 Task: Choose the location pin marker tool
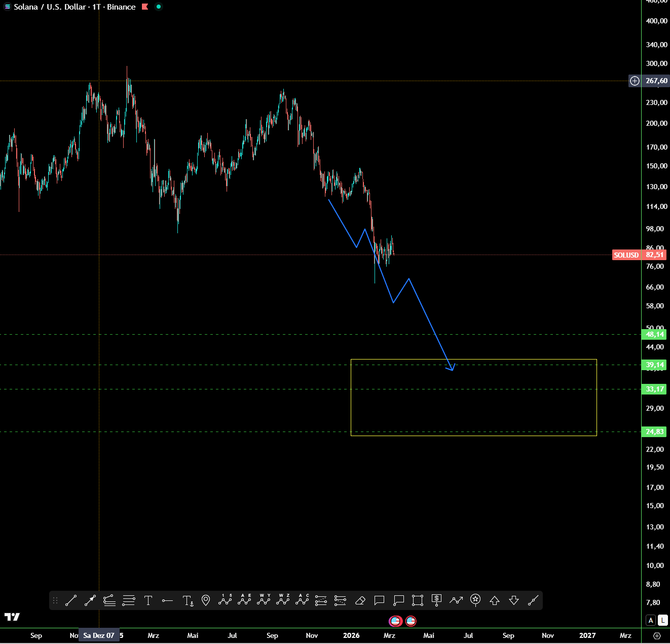(206, 600)
